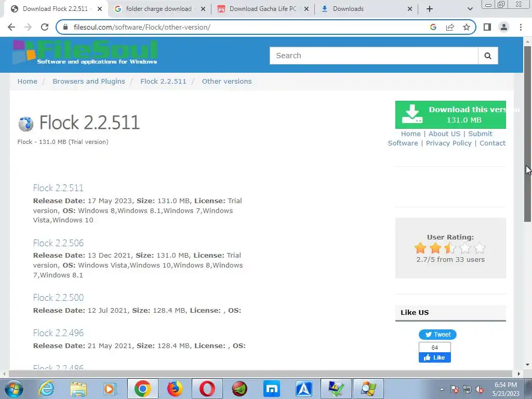Viewport: 532px width, 399px height.
Task: Click the Tweet button
Action: pyautogui.click(x=437, y=335)
